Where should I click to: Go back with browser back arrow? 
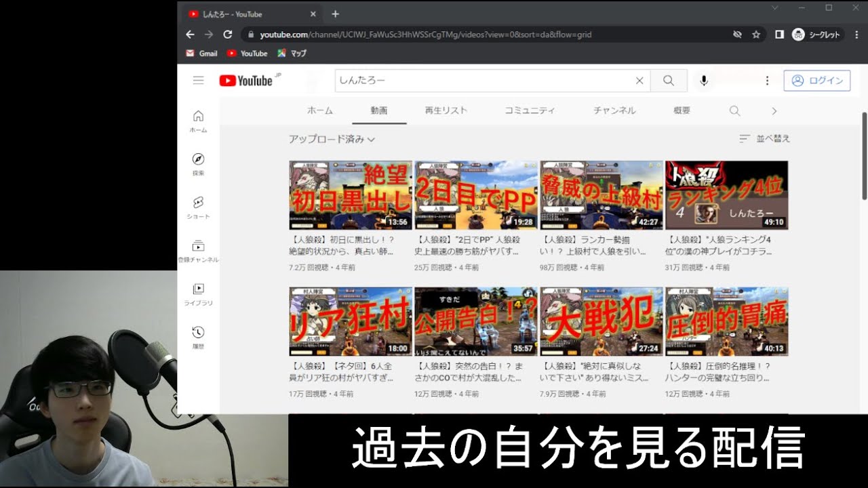click(x=190, y=34)
